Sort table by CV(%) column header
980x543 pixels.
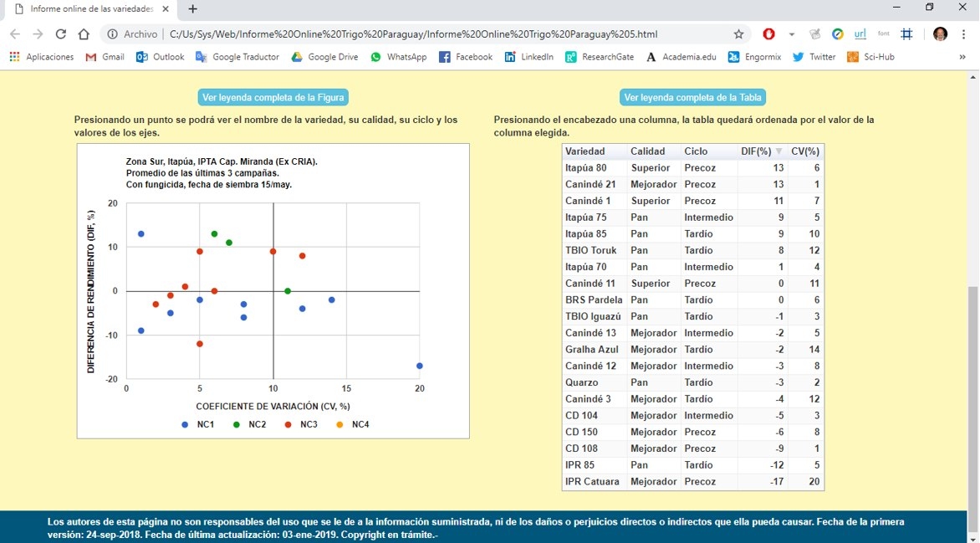click(805, 151)
